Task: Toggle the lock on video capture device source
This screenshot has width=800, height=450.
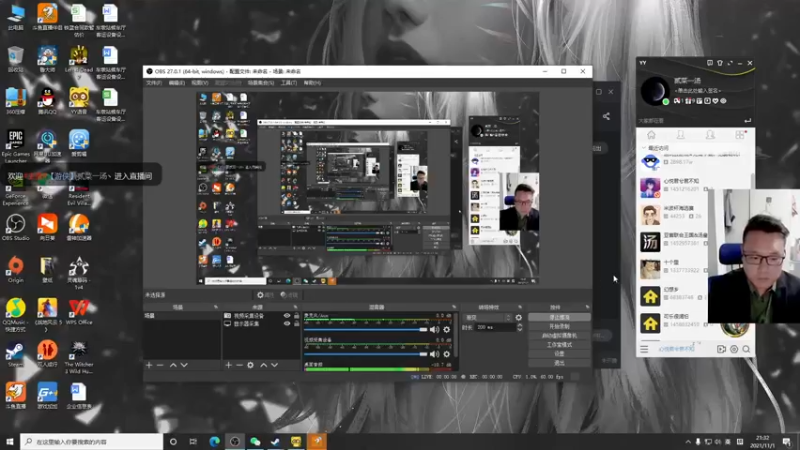Action: pos(296,316)
